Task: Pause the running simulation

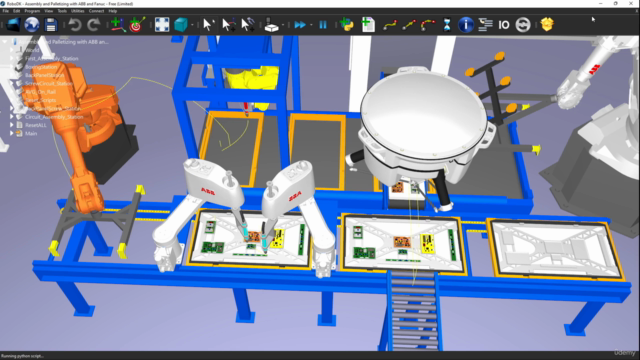Action: pos(323,25)
